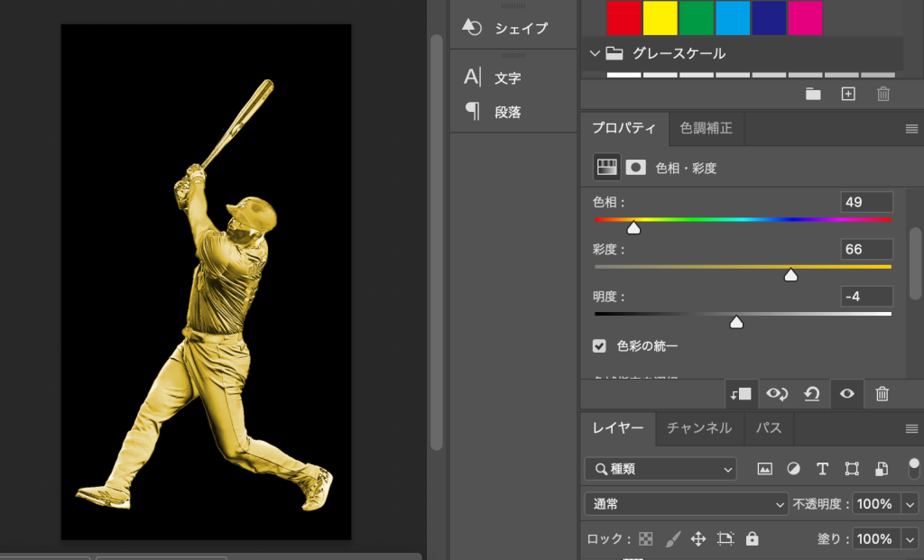Filter layers by type layers icon

pyautogui.click(x=822, y=469)
